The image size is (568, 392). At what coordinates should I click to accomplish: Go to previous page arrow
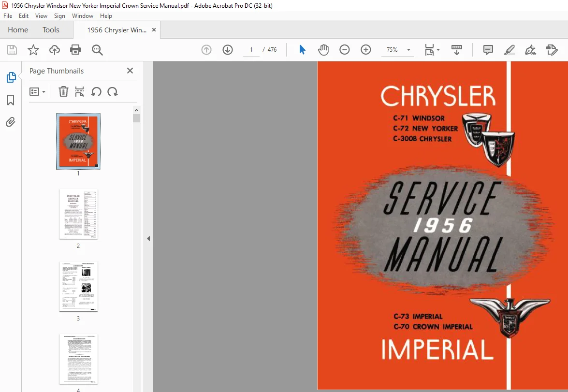click(x=206, y=50)
